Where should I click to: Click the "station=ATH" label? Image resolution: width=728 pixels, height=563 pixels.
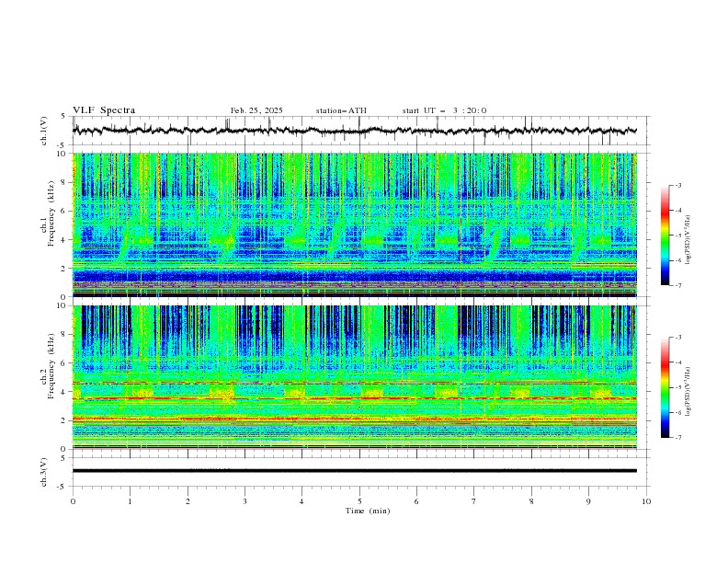[x=341, y=110]
